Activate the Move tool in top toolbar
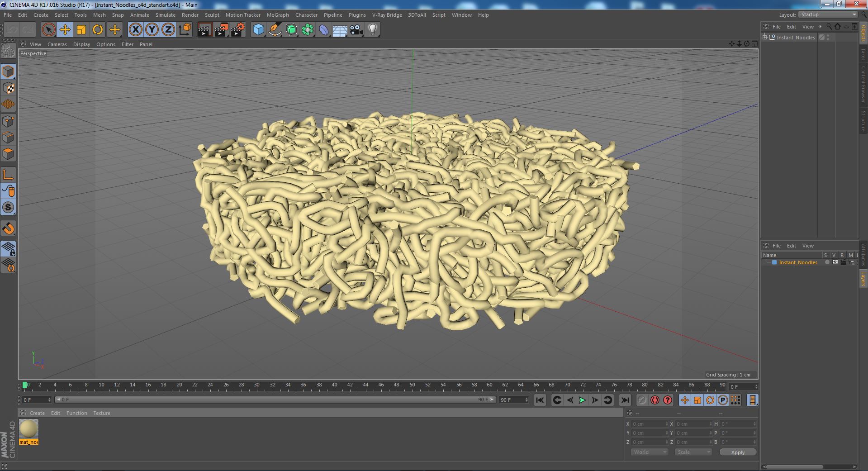The height and width of the screenshot is (471, 868). [x=65, y=30]
